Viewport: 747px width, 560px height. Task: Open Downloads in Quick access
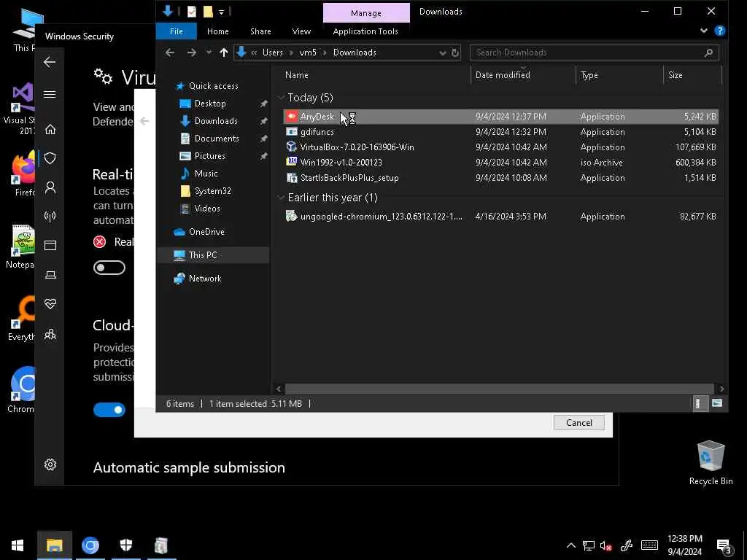(x=216, y=121)
